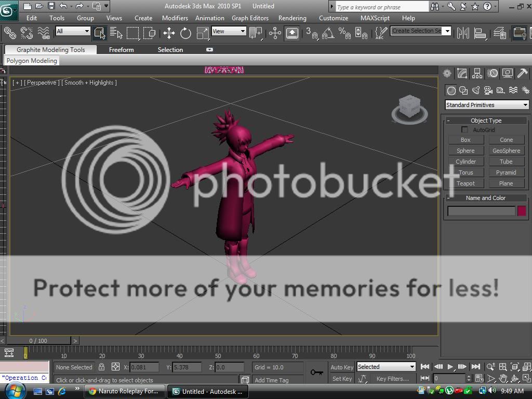Image resolution: width=532 pixels, height=399 pixels.
Task: Click the GeoSphere primitive button
Action: click(x=506, y=151)
